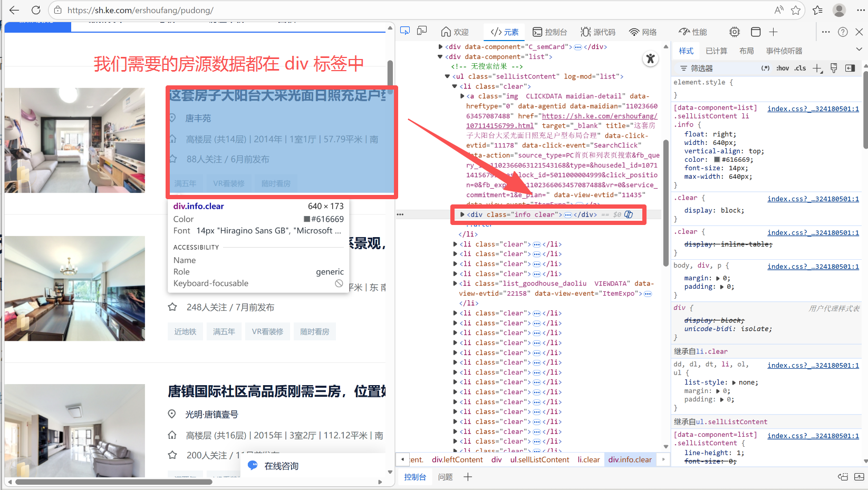This screenshot has height=490, width=868.
Task: Open the browser profile avatar
Action: tap(839, 10)
